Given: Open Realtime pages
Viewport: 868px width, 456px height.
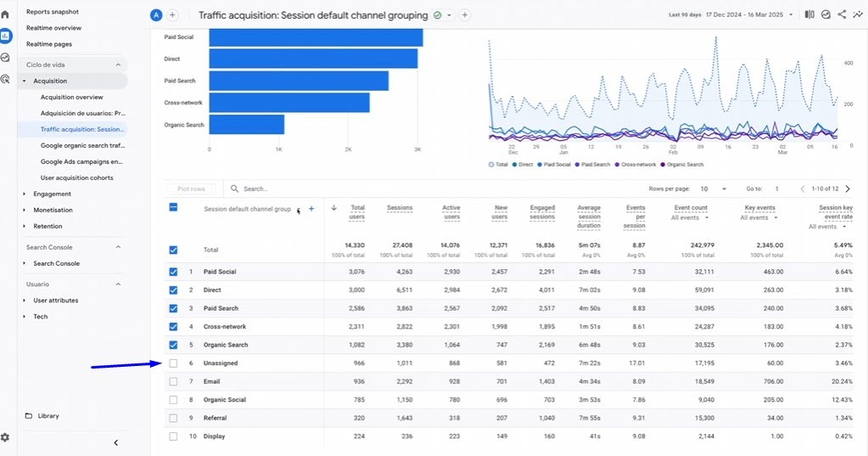Looking at the screenshot, I should coord(48,44).
